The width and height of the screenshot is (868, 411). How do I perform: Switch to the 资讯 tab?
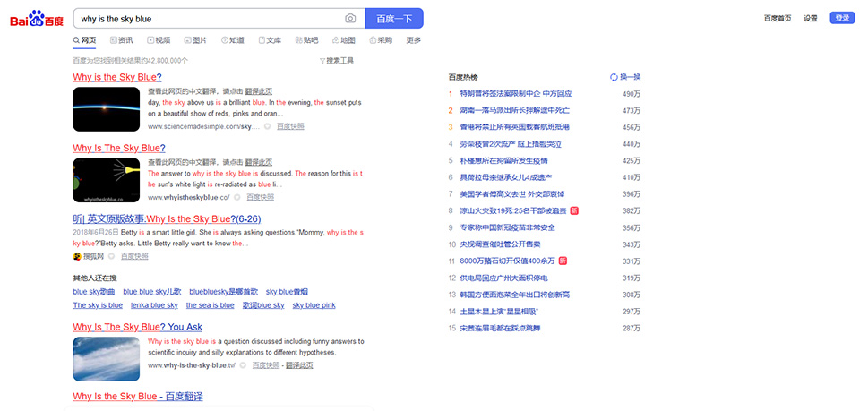(x=121, y=40)
